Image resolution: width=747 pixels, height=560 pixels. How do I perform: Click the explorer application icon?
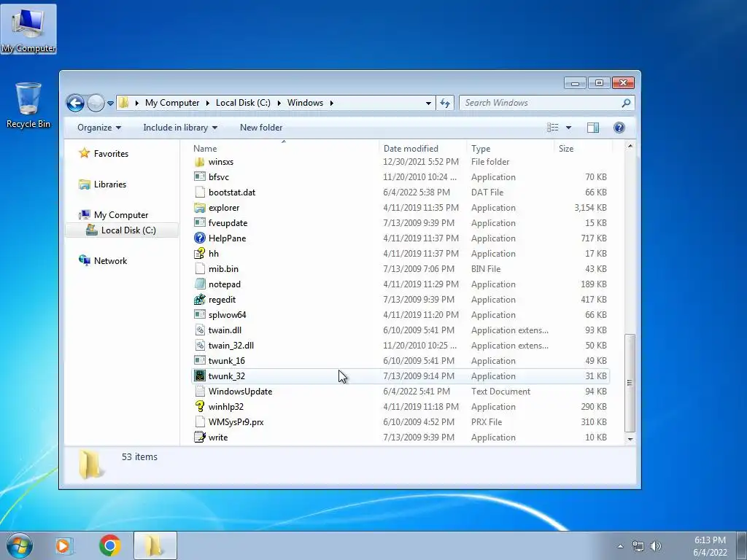coord(200,208)
